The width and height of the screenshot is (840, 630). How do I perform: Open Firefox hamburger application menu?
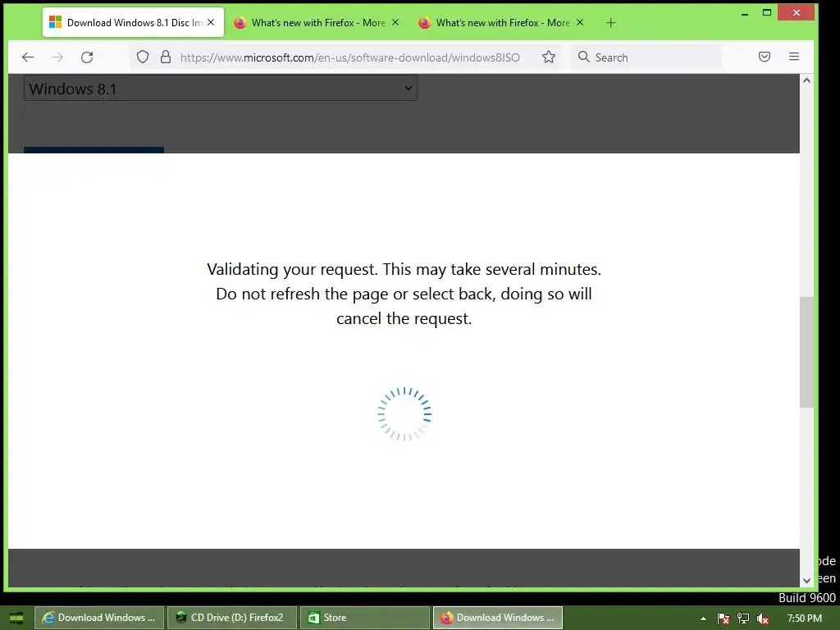point(794,57)
